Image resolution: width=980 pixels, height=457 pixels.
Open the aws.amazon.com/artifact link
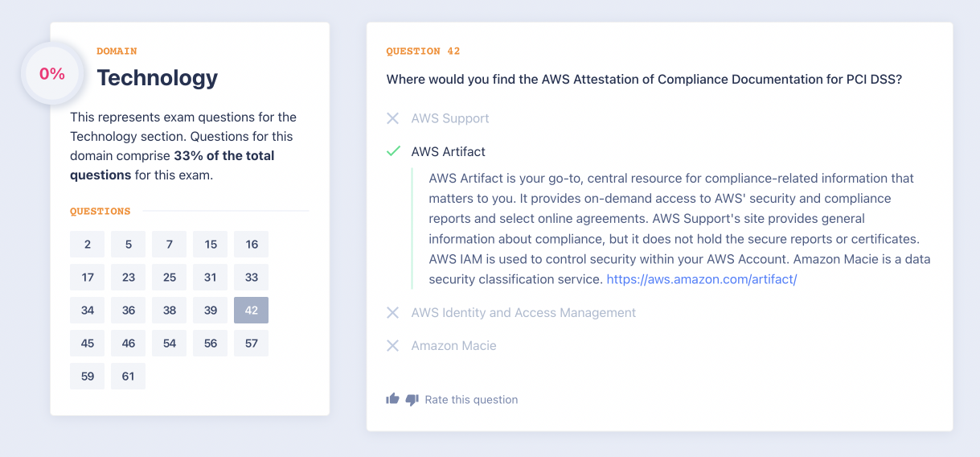click(701, 279)
